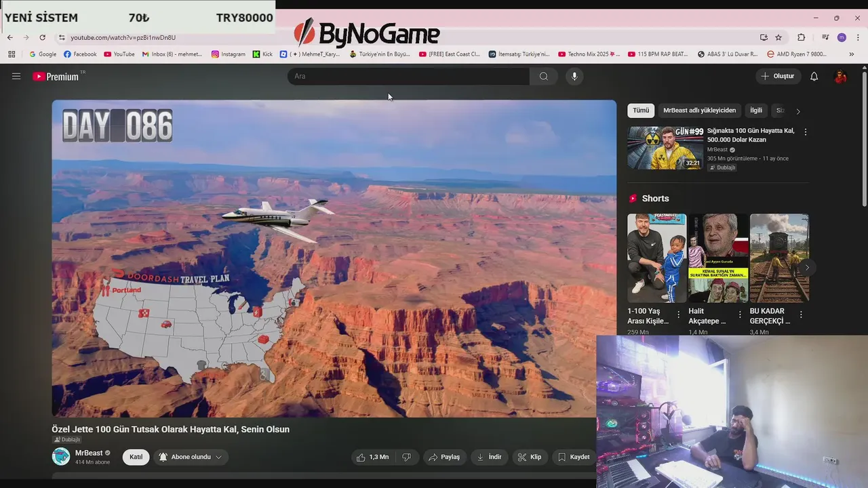Image resolution: width=868 pixels, height=488 pixels.
Task: Open the Instagram bookmark
Action: pos(229,54)
